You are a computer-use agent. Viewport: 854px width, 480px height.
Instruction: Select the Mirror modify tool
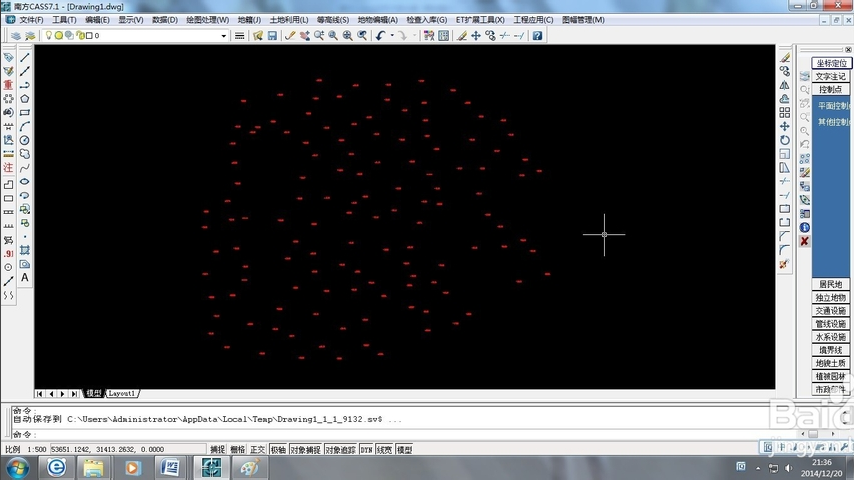(x=784, y=85)
